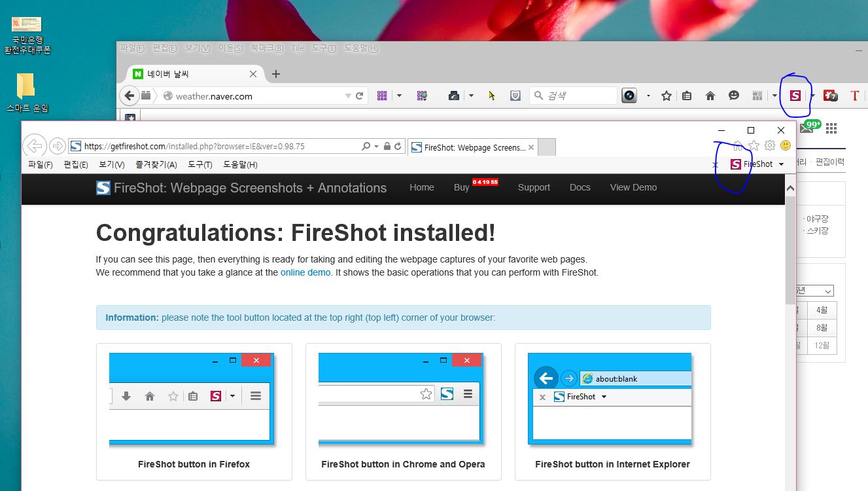Click the Buy link in FireShot header
Screen dimensions: 868x491
point(462,187)
